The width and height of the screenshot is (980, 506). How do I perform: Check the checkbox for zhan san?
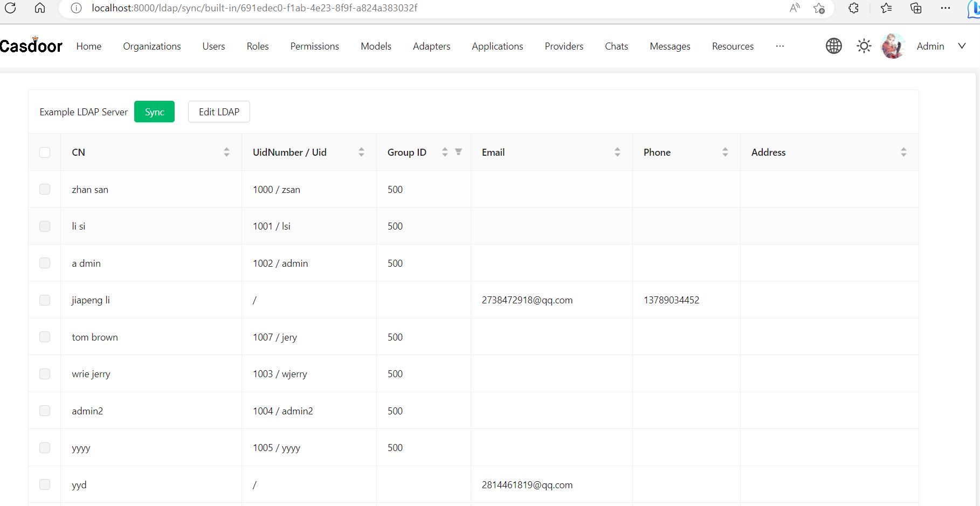pyautogui.click(x=45, y=189)
